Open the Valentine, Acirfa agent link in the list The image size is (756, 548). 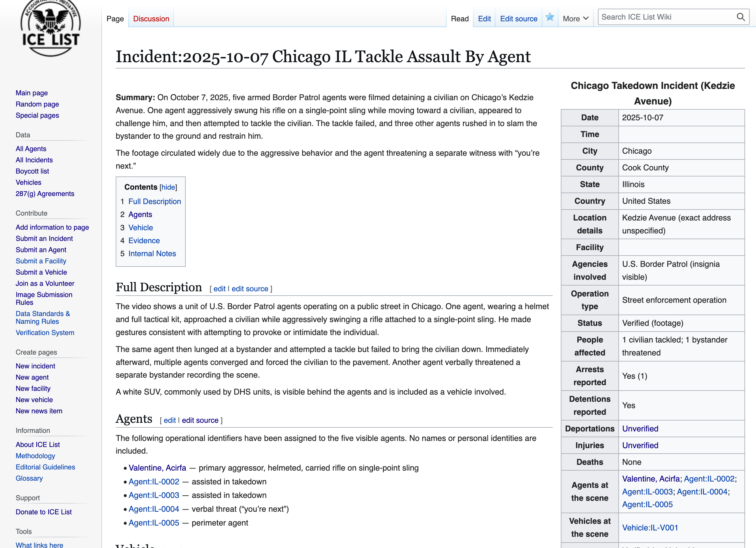pyautogui.click(x=157, y=468)
